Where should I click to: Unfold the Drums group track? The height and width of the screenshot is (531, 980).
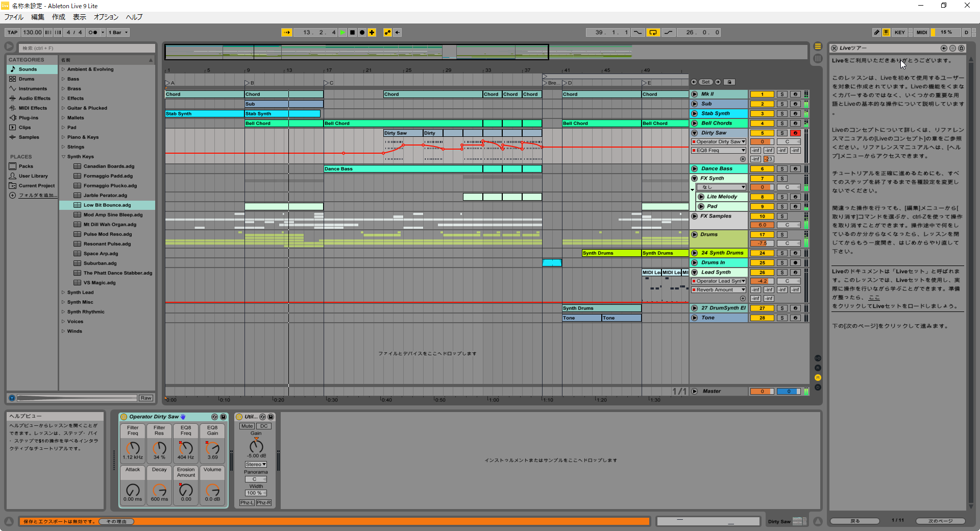point(695,234)
